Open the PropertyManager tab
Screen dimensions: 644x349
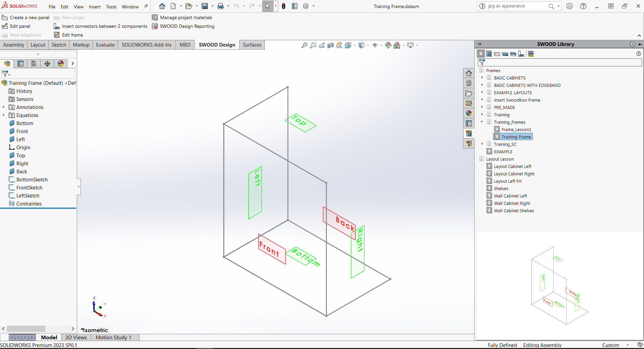pos(20,64)
